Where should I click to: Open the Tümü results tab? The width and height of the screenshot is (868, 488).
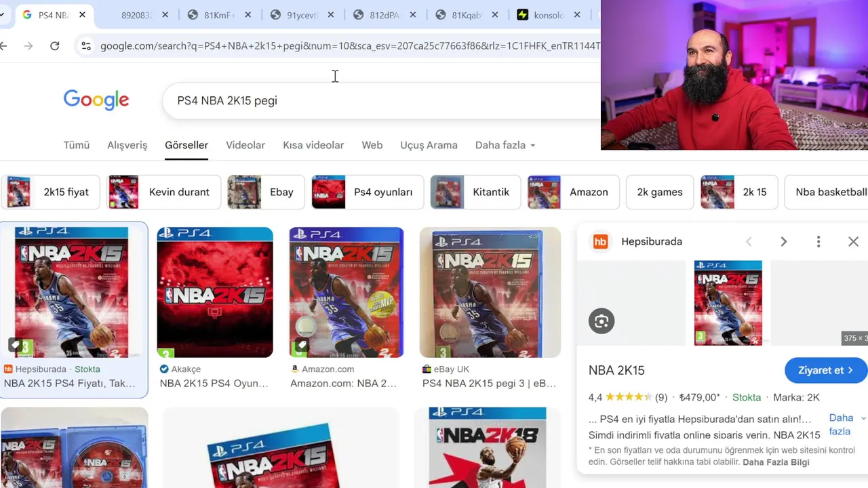tap(77, 145)
